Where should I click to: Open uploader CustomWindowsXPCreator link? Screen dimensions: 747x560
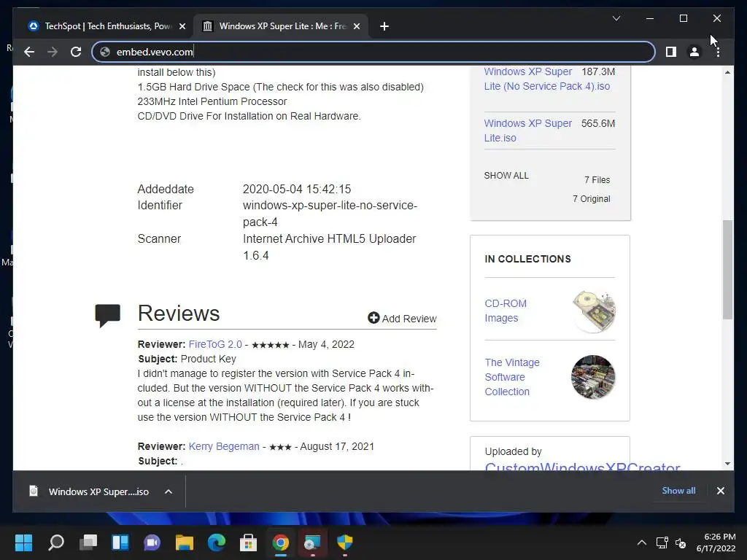click(582, 467)
